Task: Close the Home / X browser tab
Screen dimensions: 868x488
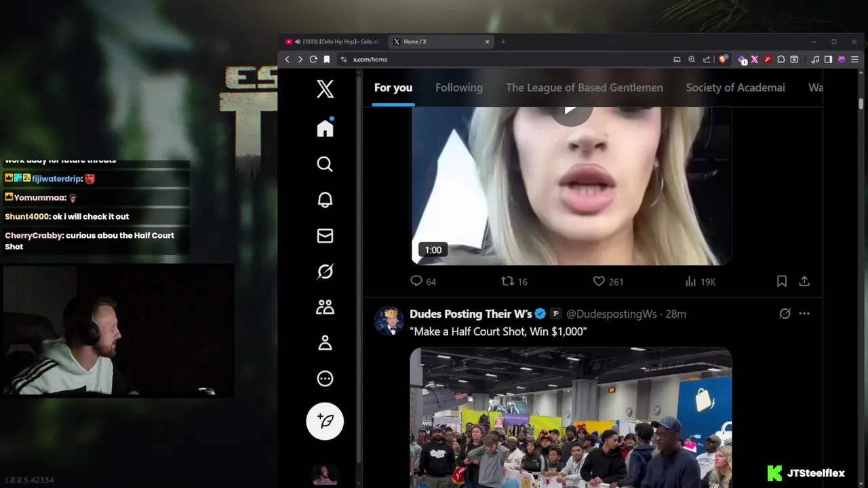Action: 487,42
